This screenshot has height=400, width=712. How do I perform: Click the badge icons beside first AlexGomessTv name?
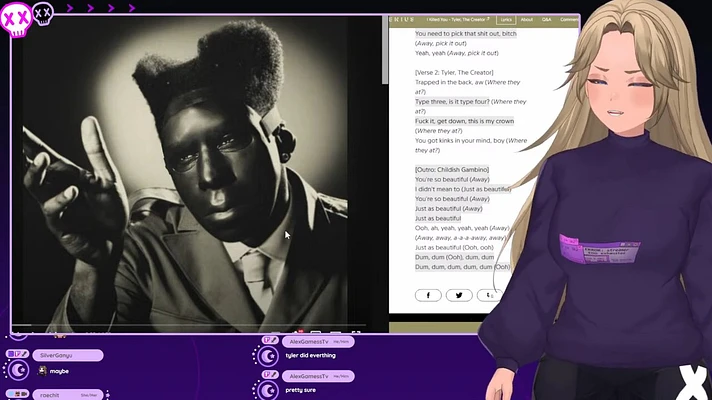click(x=270, y=340)
